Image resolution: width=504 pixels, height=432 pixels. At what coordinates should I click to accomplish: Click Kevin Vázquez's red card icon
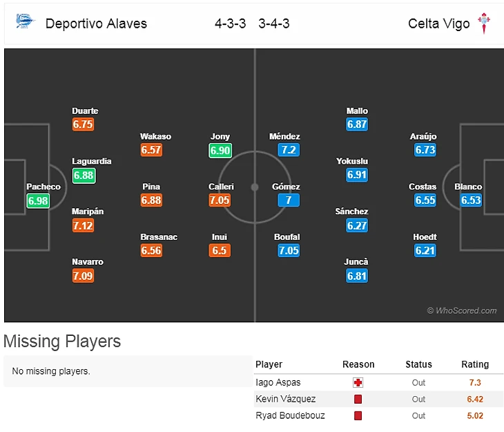coord(358,399)
